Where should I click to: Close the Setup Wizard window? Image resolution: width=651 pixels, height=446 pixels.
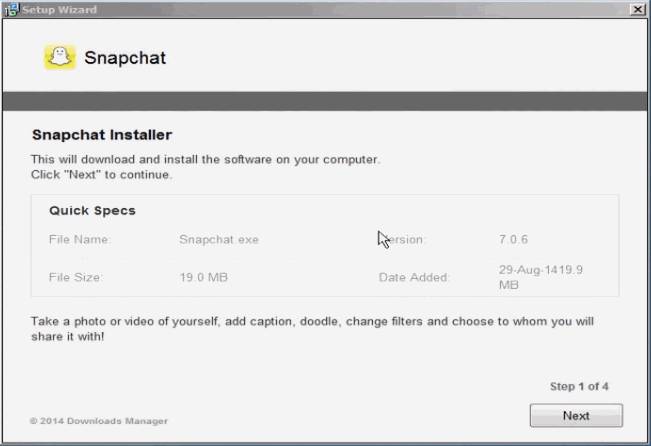tap(637, 9)
